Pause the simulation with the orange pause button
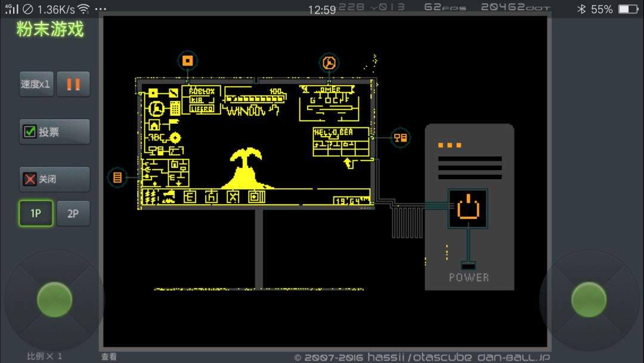This screenshot has width=644, height=363. (73, 84)
